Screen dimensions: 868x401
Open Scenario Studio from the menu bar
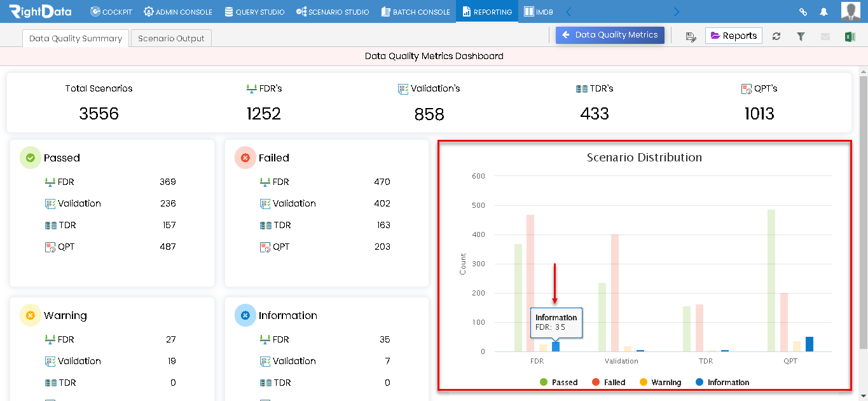tap(332, 11)
